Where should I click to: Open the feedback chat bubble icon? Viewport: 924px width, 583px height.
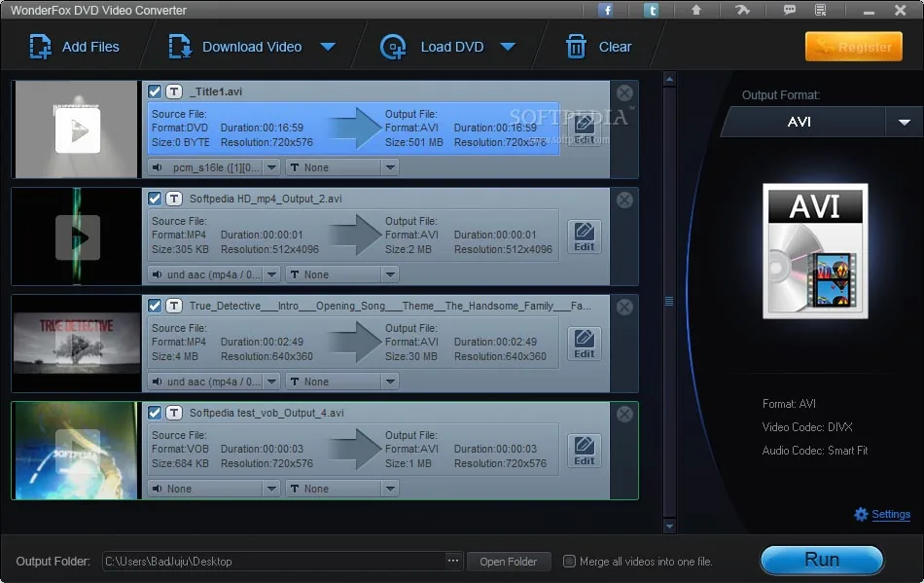click(789, 10)
